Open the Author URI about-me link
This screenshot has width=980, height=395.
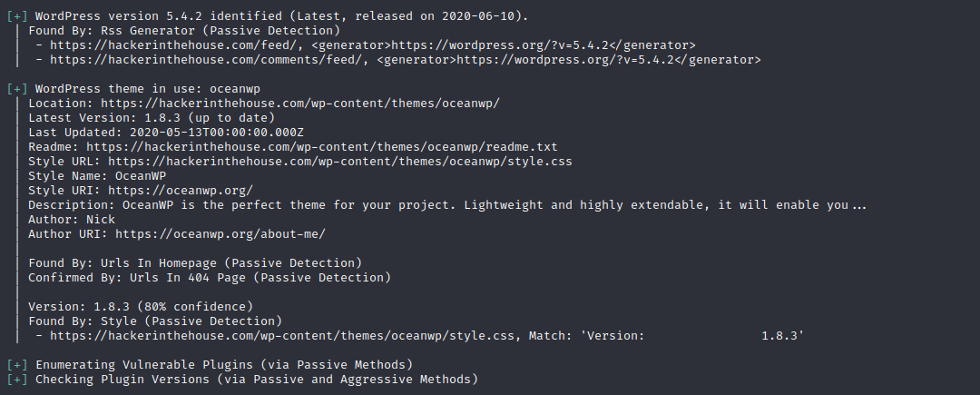tap(220, 234)
